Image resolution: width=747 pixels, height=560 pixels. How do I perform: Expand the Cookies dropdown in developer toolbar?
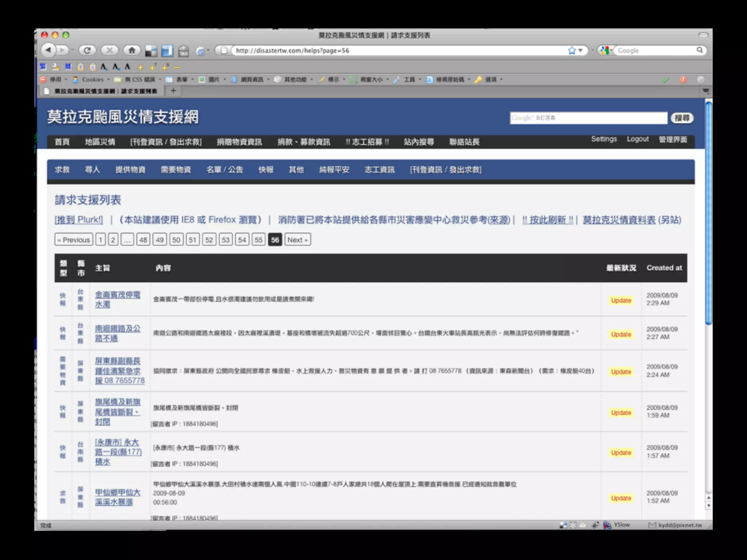(x=93, y=79)
